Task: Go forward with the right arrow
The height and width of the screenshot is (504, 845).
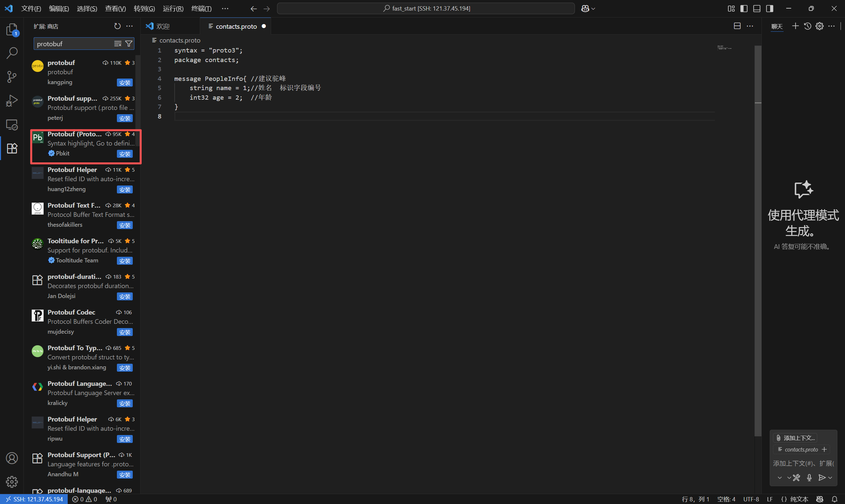Action: point(267,9)
